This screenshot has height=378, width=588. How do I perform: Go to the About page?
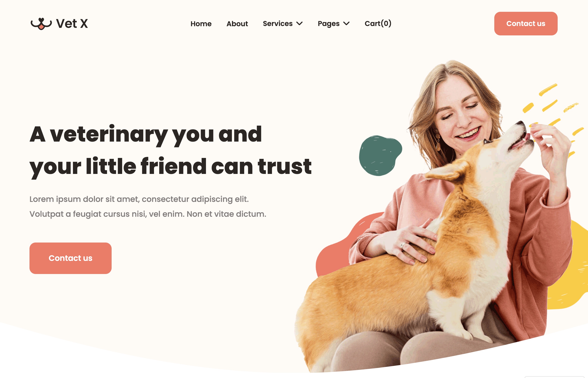tap(237, 24)
